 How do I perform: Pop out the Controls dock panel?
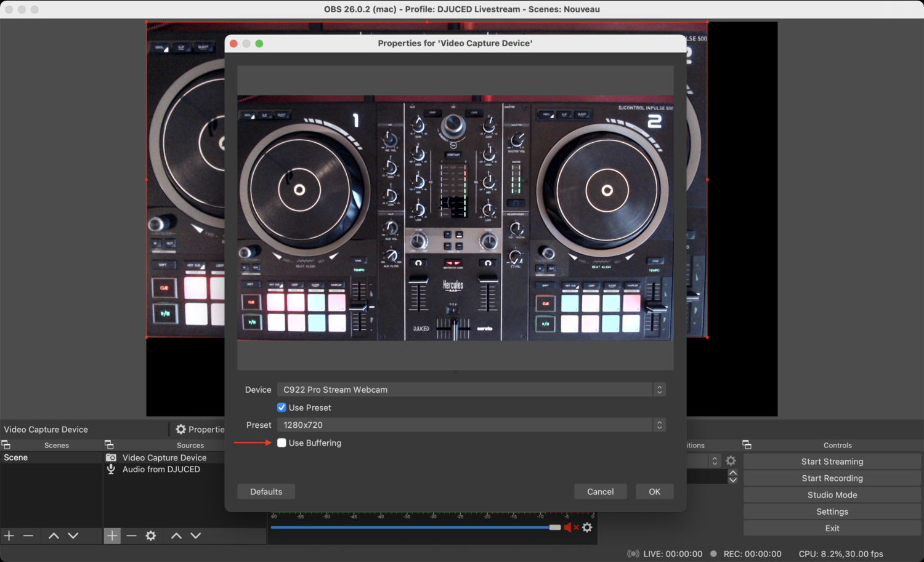[747, 444]
